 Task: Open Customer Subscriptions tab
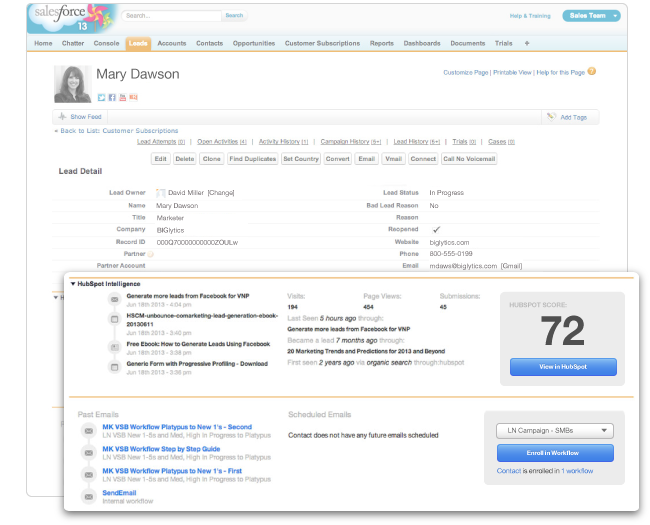[322, 43]
